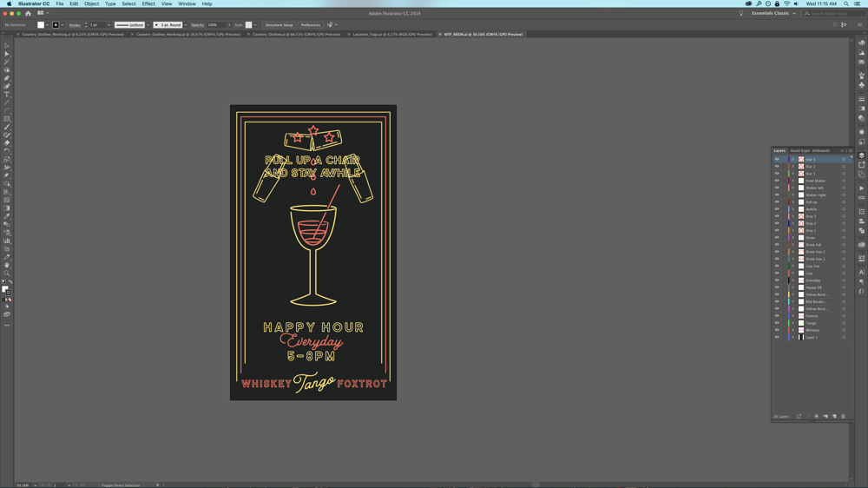
Task: Open the File menu
Action: click(x=59, y=3)
